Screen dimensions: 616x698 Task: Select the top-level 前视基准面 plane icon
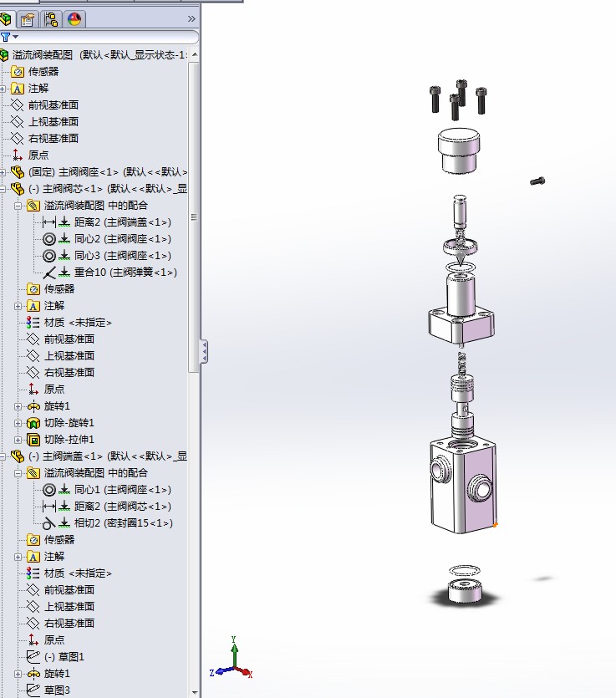pos(17,105)
